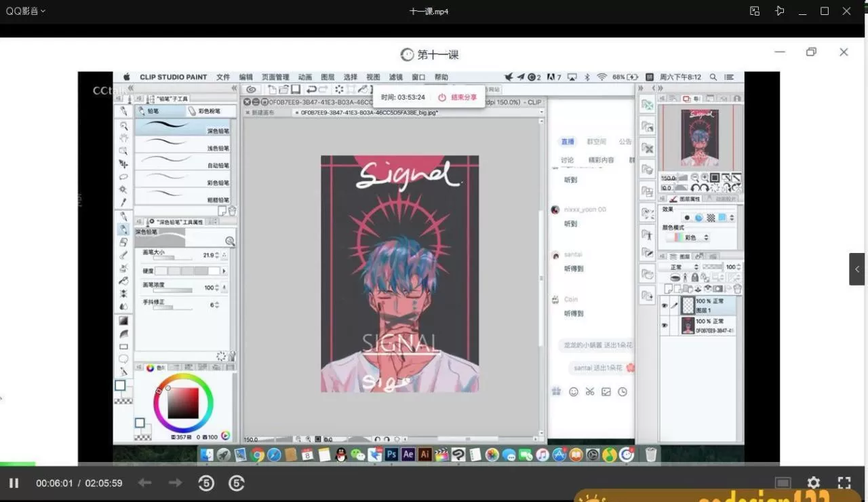Select the hand move tool
The width and height of the screenshot is (868, 502).
pyautogui.click(x=123, y=138)
